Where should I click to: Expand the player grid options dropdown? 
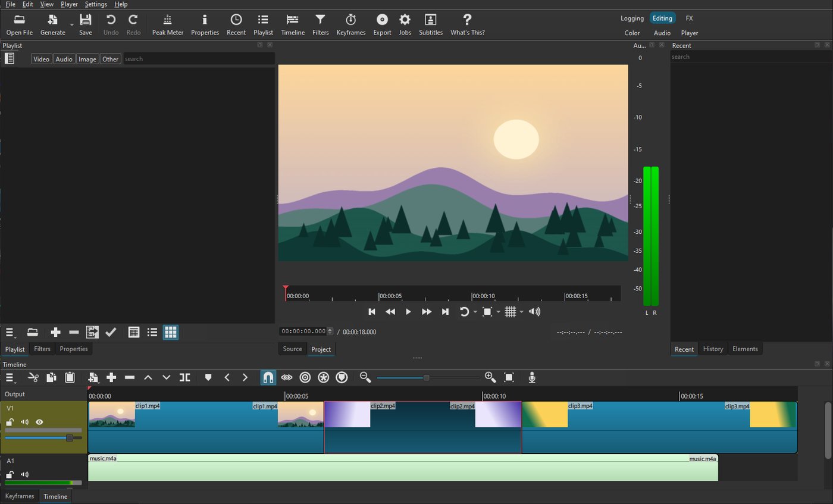pyautogui.click(x=521, y=312)
